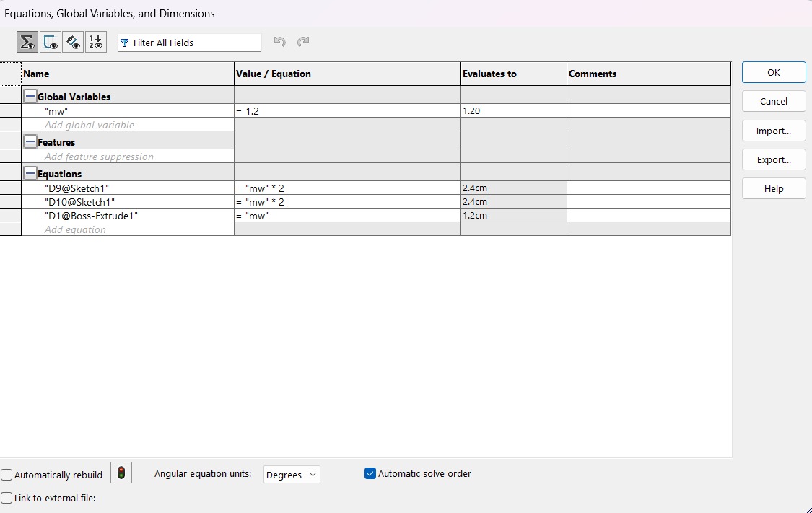Click the Evaluates to column header

514,74
